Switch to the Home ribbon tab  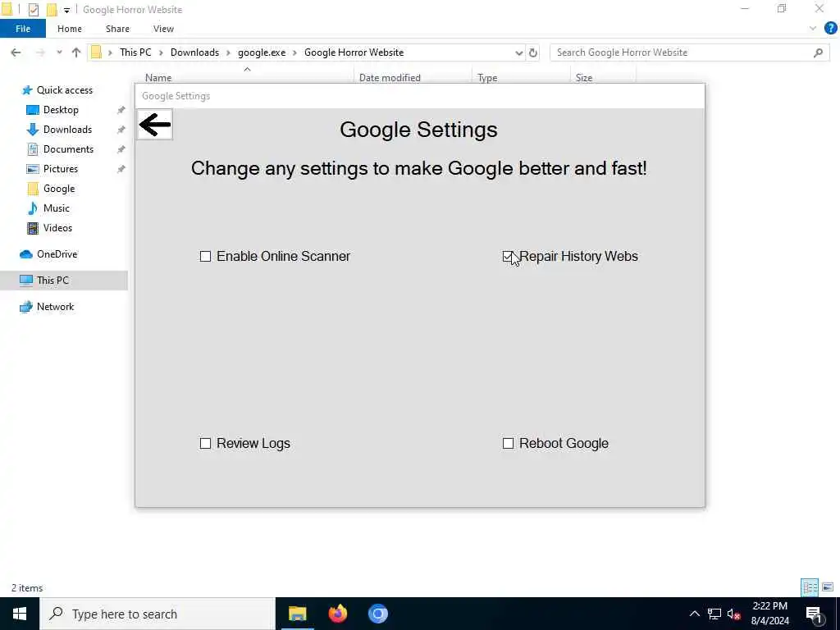[70, 29]
